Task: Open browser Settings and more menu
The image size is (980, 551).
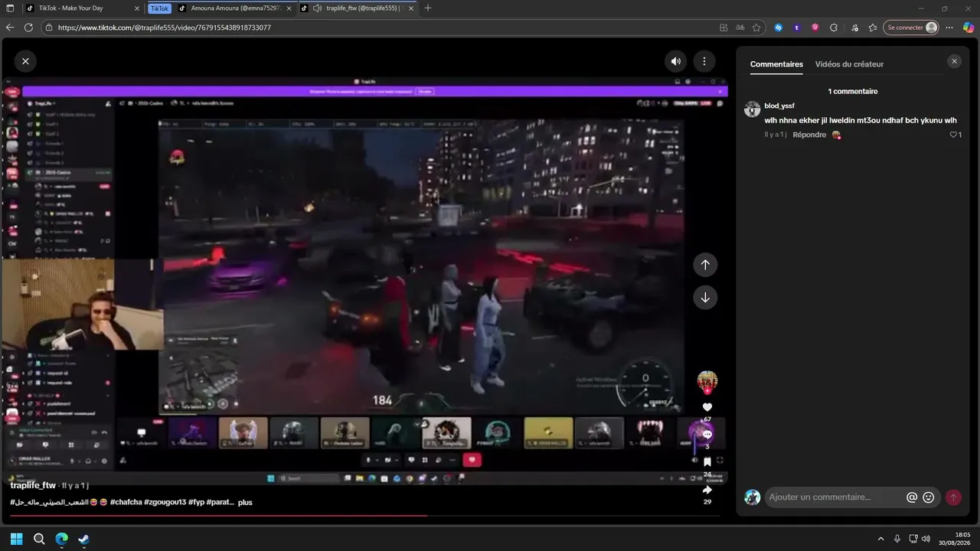Action: (x=949, y=28)
